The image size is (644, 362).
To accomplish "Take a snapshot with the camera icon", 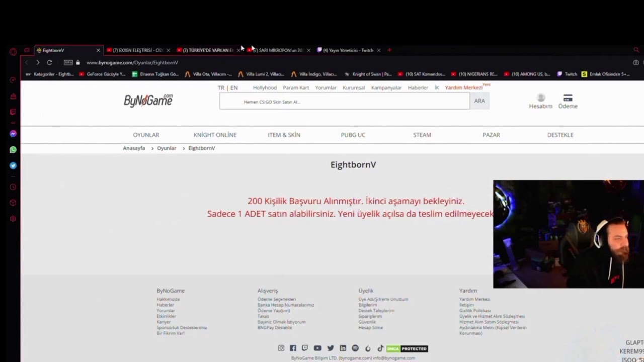I will tap(636, 62).
